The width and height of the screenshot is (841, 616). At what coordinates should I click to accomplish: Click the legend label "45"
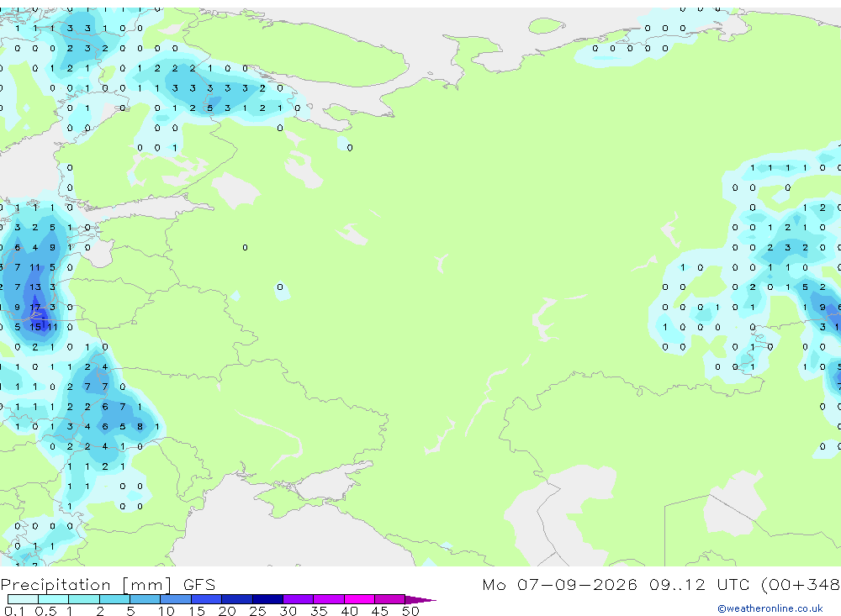point(380,611)
